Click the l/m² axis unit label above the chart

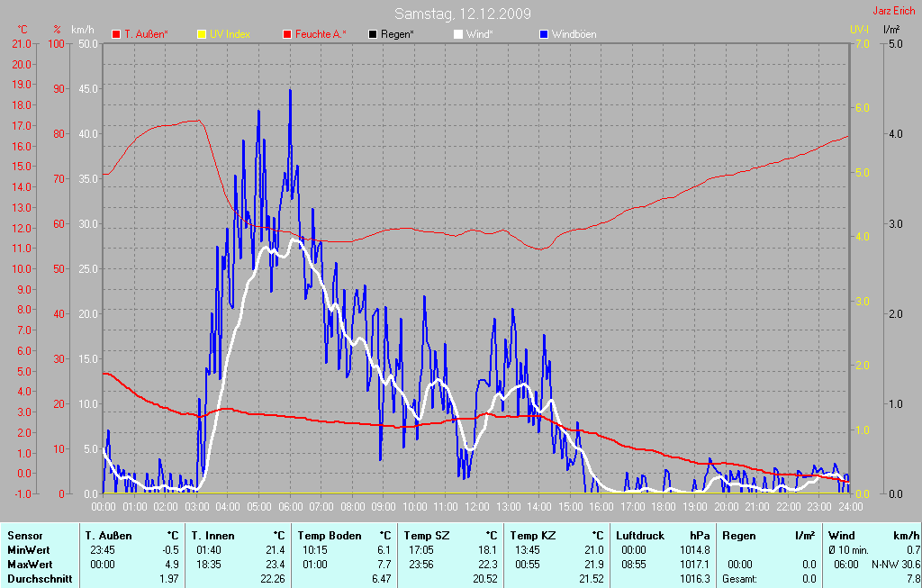pos(892,29)
